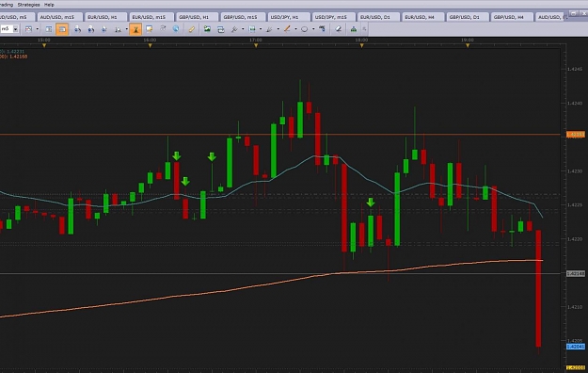
Task: Select the ellipse shape tool
Action: [x=305, y=29]
